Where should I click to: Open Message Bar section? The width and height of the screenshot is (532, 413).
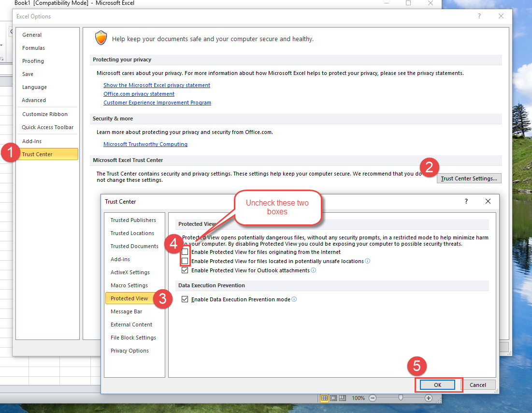[x=134, y=311]
